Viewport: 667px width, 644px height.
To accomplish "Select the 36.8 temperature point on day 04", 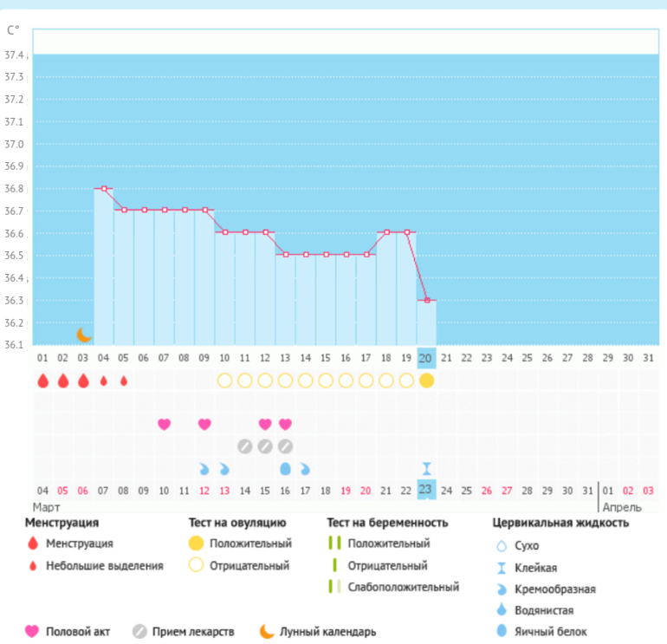I will [104, 188].
